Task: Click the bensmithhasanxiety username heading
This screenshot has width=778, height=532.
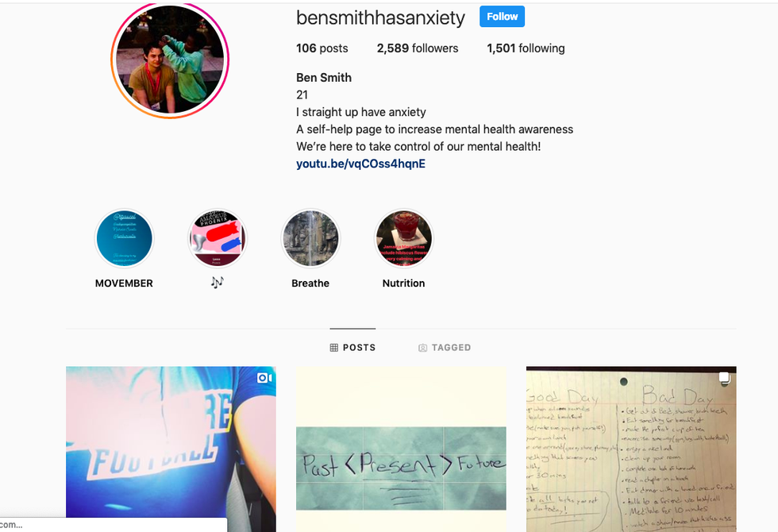Action: click(x=380, y=17)
